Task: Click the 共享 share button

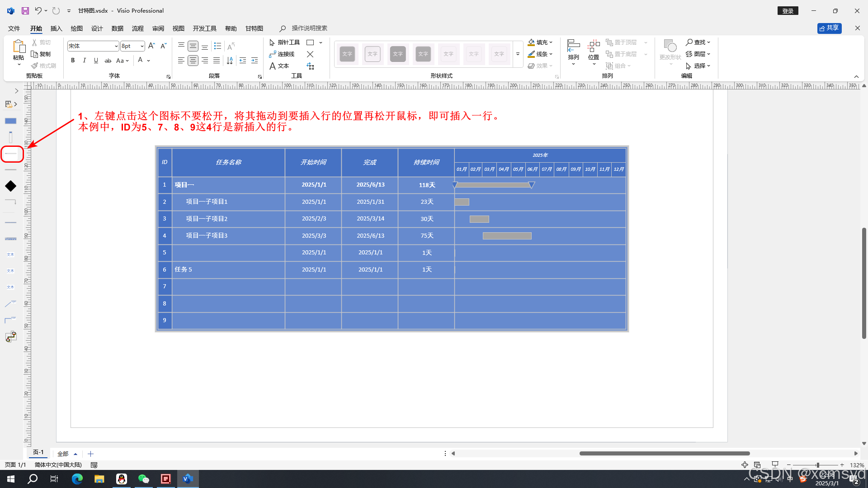Action: coord(829,28)
